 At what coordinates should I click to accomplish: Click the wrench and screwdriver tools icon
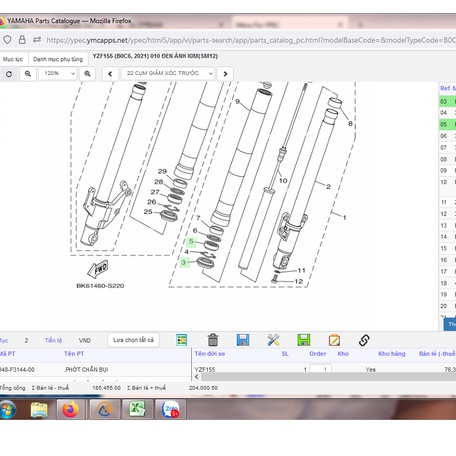tap(273, 340)
